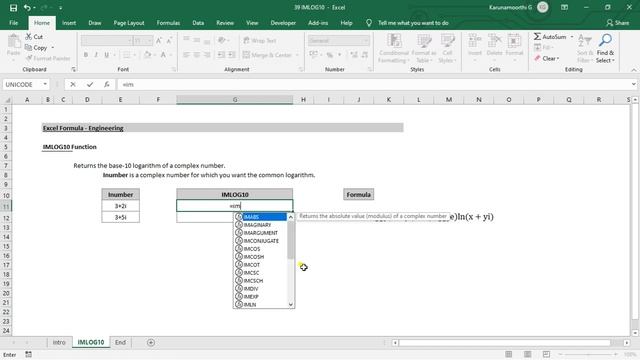The width and height of the screenshot is (640, 360).
Task: Click cell containing 3+2i
Action: [120, 206]
